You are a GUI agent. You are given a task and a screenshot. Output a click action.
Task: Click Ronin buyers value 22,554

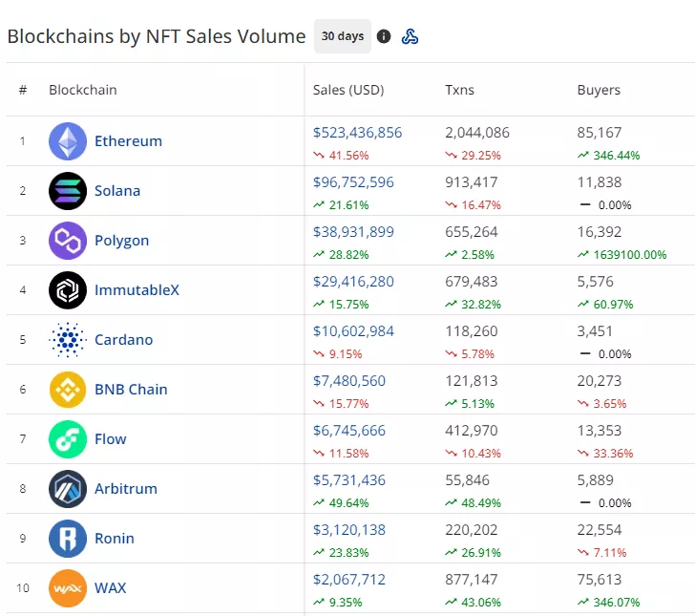[x=600, y=529]
